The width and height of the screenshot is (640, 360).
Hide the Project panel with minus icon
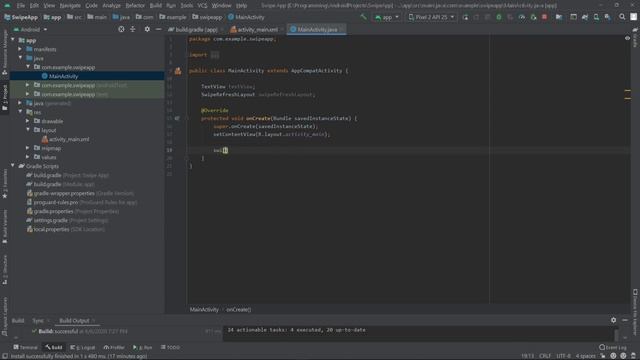(158, 29)
